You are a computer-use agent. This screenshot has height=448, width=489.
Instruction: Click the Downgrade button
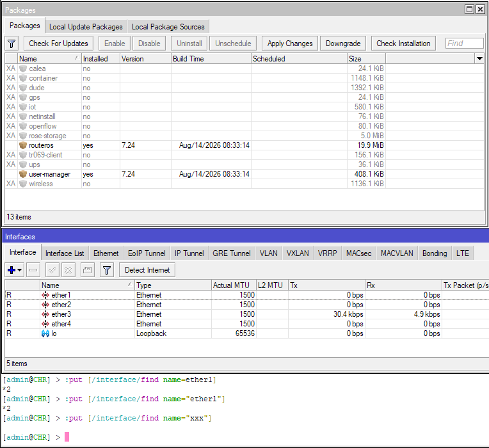343,44
